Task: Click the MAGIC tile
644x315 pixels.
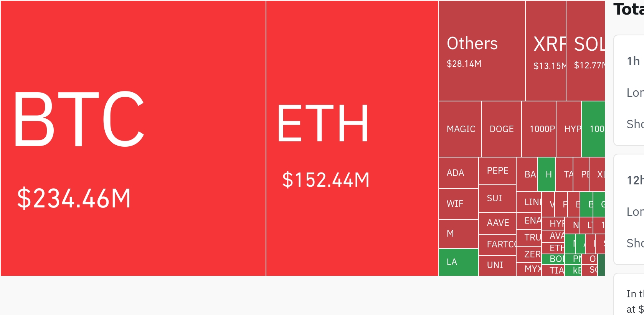Action: [460, 129]
